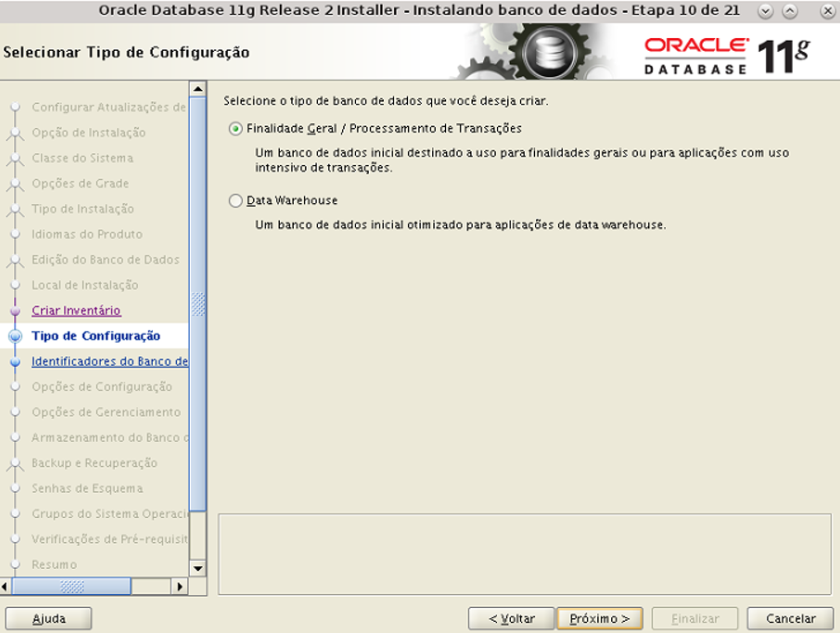
Task: Close the installer window via X
Action: tap(828, 11)
